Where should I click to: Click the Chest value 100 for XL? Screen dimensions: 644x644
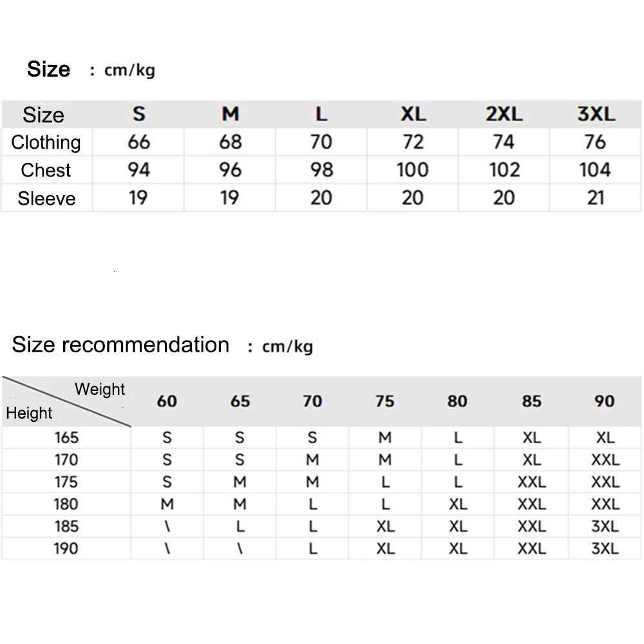tap(412, 170)
